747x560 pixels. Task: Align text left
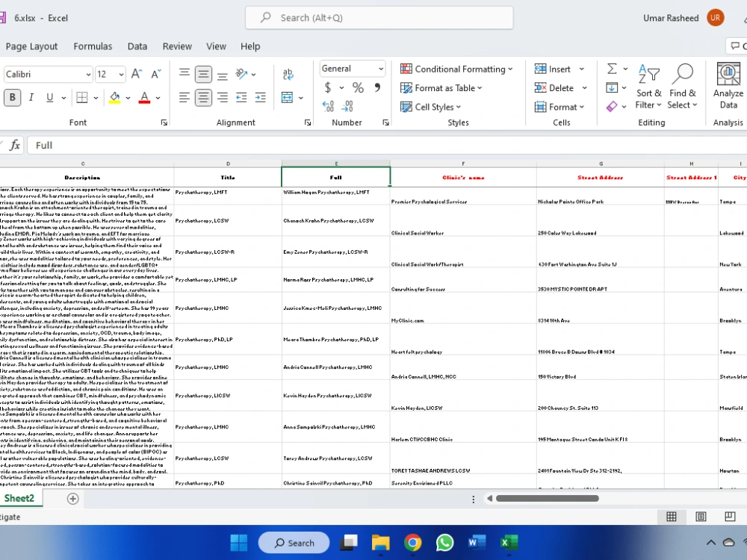coord(185,98)
